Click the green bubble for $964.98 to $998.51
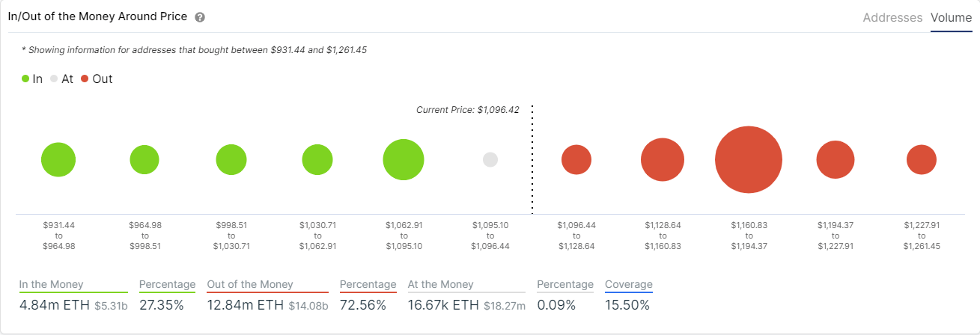This screenshot has width=980, height=335. 144,160
